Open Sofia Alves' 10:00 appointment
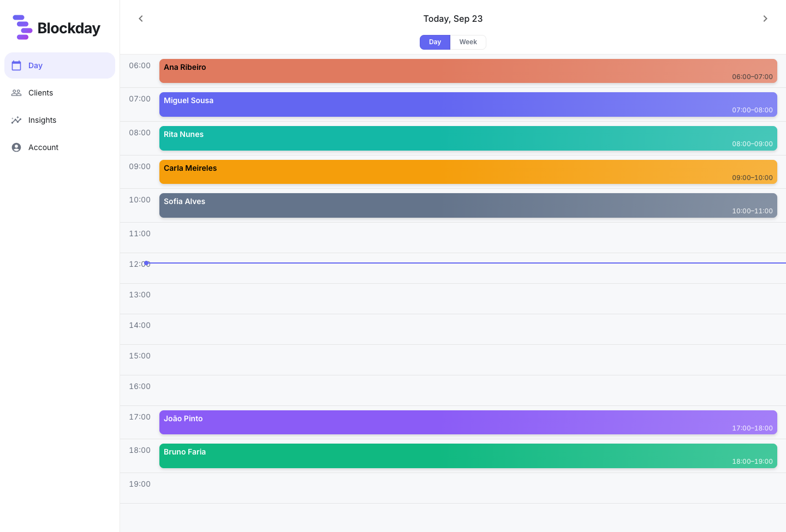The height and width of the screenshot is (532, 786). pos(468,205)
